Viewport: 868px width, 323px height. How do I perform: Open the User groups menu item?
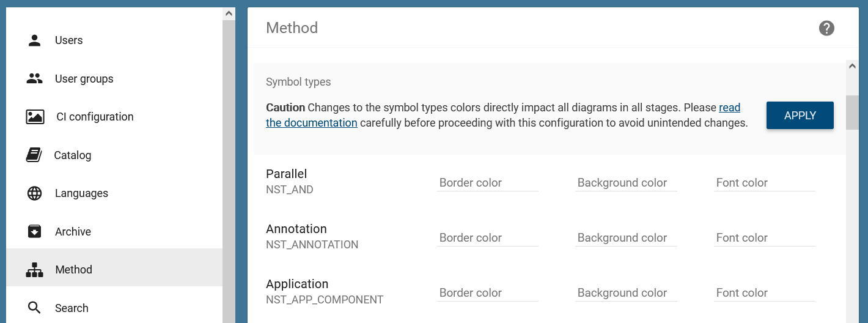pos(114,78)
